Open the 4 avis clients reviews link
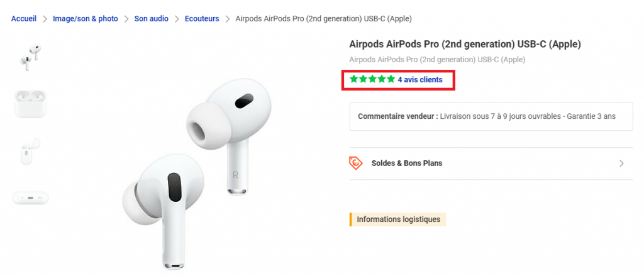The image size is (644, 276). 419,80
